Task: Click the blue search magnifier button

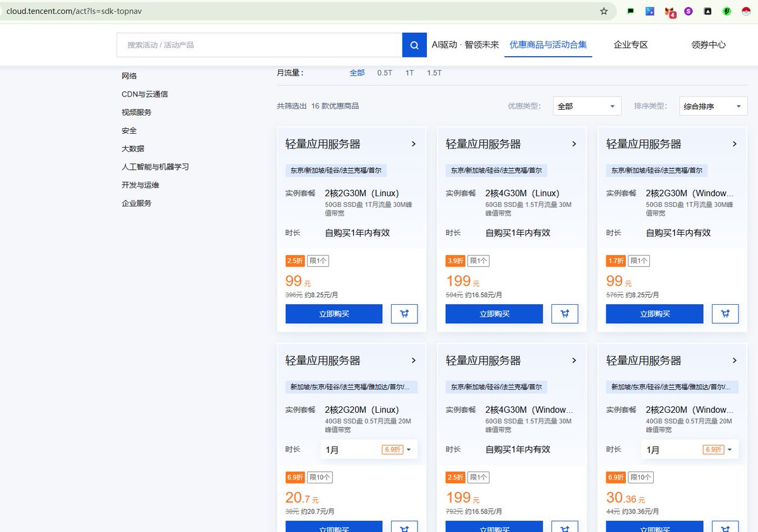Action: [414, 45]
